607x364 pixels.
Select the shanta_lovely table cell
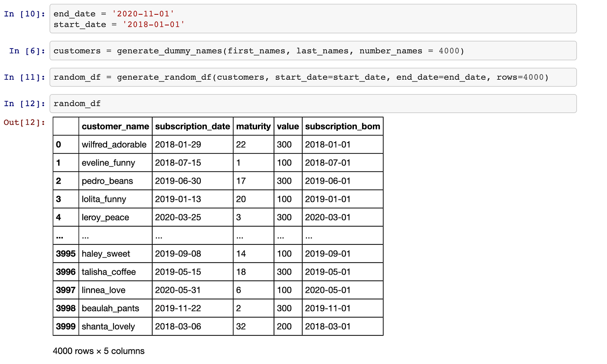[x=107, y=326]
